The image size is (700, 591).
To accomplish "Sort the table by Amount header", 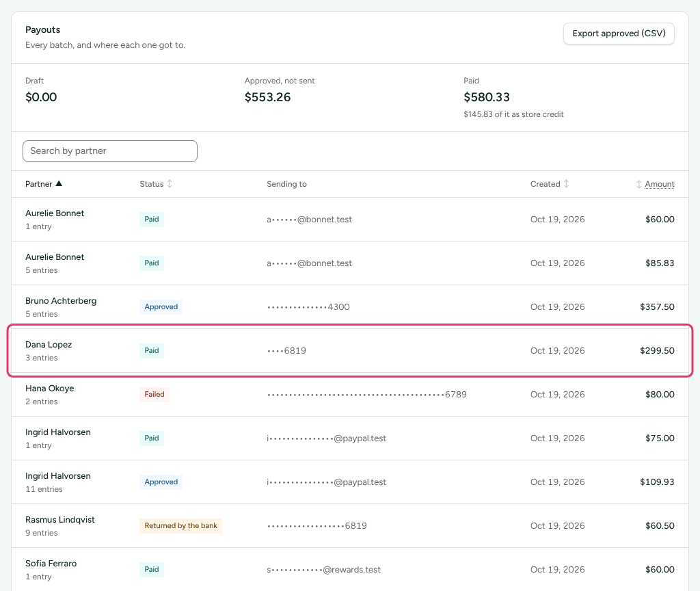I will (660, 184).
